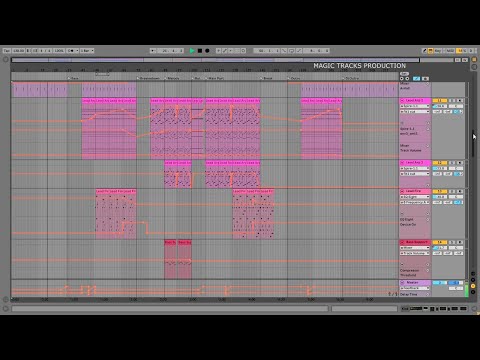Click the tempo value field

click(19, 51)
